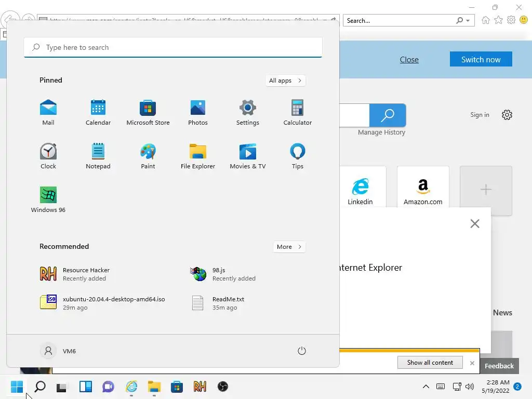Image resolution: width=532 pixels, height=399 pixels.
Task: Open the Manage History link
Action: coord(381,132)
